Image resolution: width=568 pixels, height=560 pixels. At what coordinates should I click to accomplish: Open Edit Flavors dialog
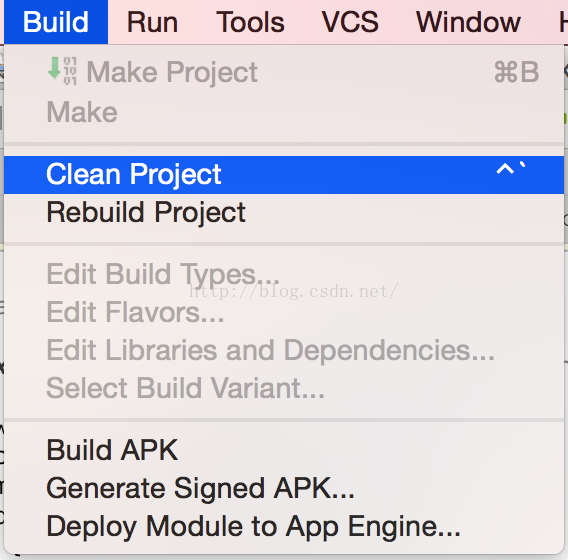pyautogui.click(x=284, y=312)
